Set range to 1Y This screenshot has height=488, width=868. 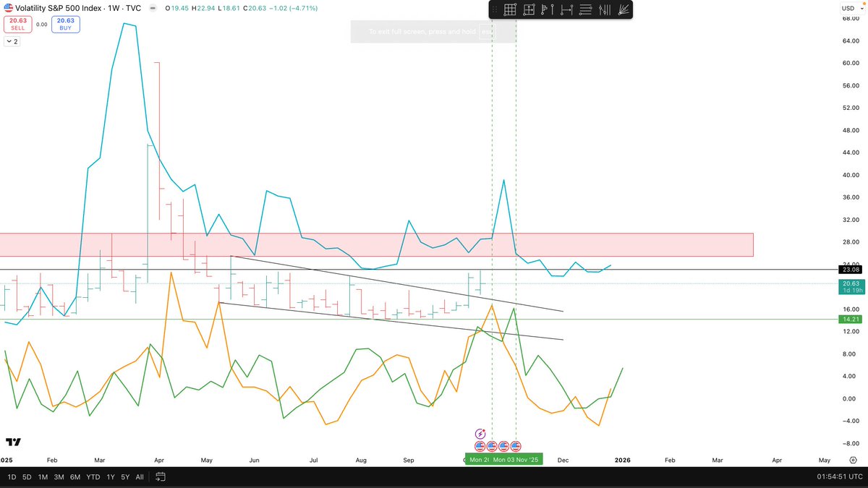[110, 477]
